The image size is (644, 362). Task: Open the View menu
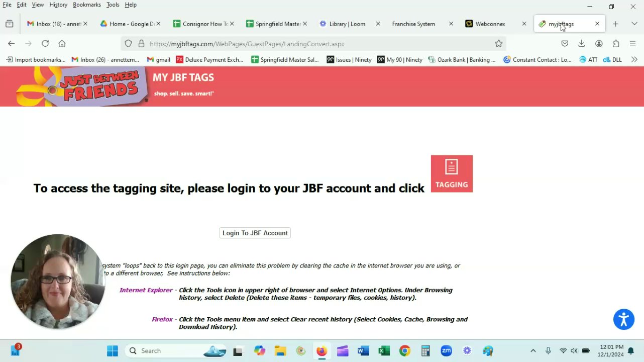(38, 5)
